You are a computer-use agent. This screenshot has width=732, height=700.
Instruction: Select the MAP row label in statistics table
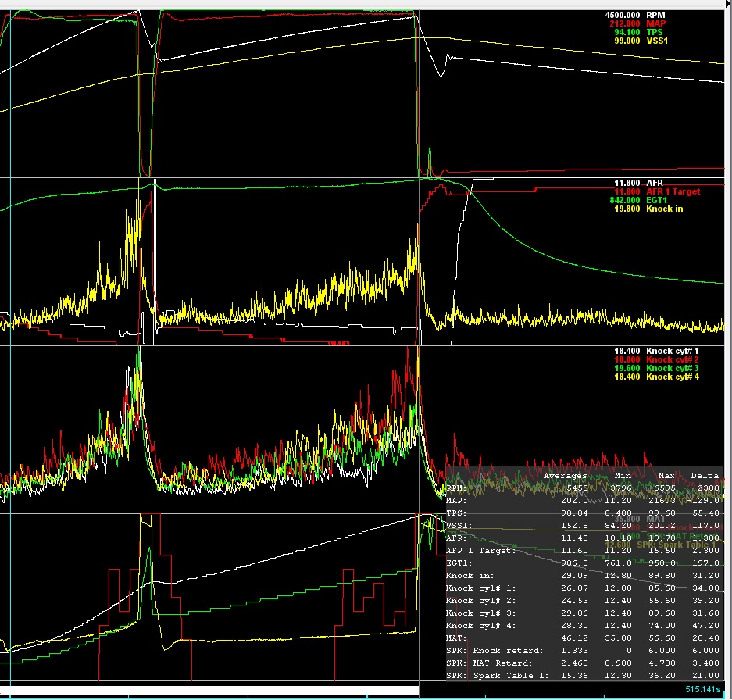[x=456, y=501]
